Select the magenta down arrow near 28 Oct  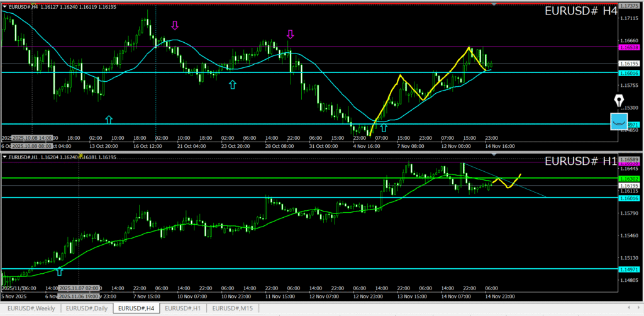click(x=290, y=34)
